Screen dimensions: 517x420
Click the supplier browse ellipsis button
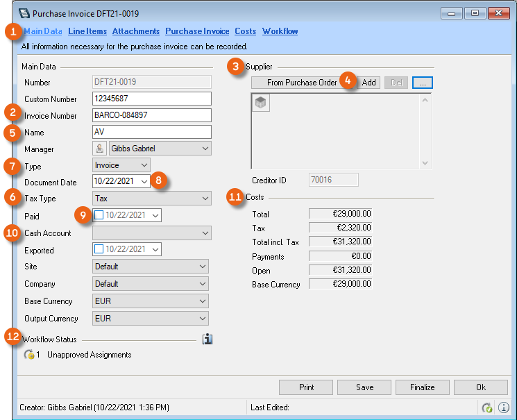(423, 82)
